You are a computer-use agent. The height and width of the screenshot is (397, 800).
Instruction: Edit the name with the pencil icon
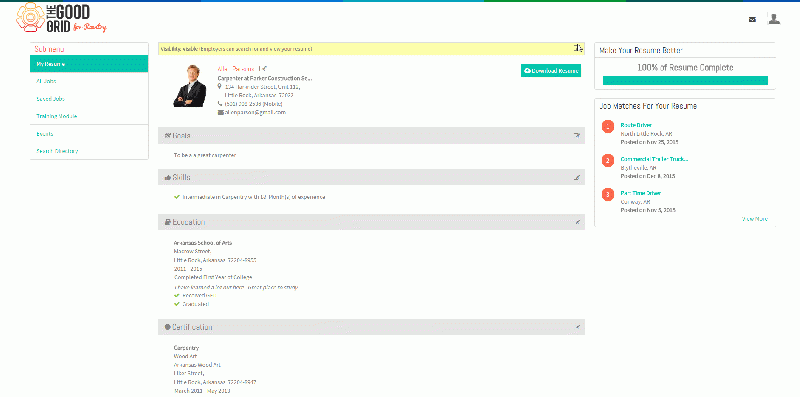click(263, 68)
